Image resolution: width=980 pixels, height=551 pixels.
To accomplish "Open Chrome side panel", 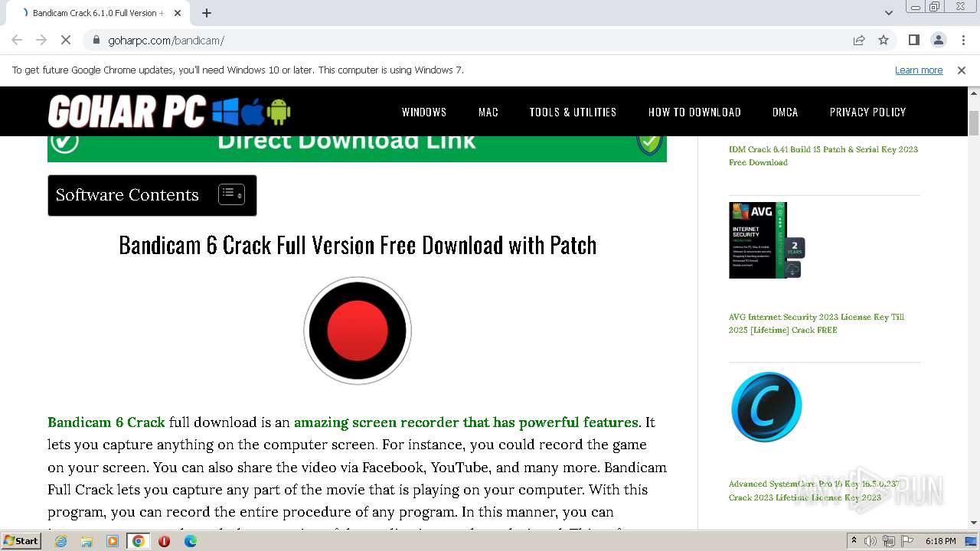I will click(x=913, y=40).
